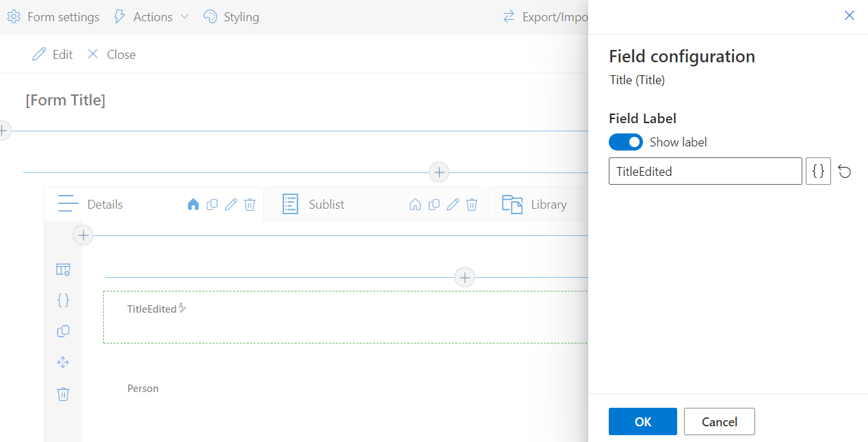Open grid settings icon in left sidebar
Image resolution: width=868 pixels, height=442 pixels.
pyautogui.click(x=63, y=270)
